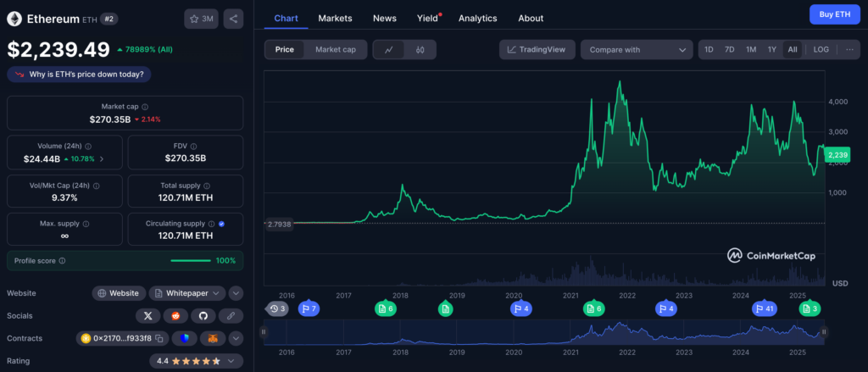Click the yellow BNB chain contract icon
Screen dimensions: 868x372
(x=86, y=338)
